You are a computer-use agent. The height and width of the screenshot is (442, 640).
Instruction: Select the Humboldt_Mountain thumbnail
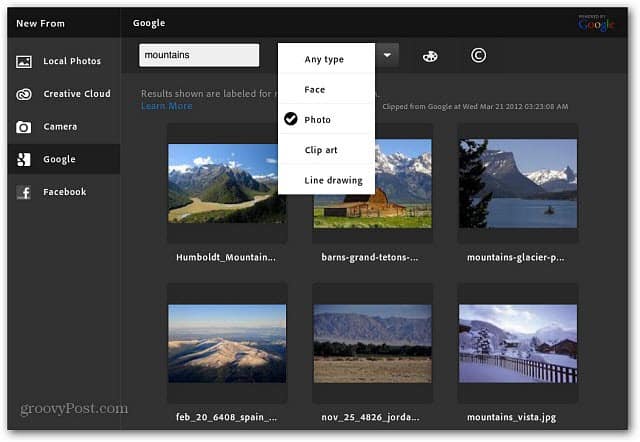point(227,183)
